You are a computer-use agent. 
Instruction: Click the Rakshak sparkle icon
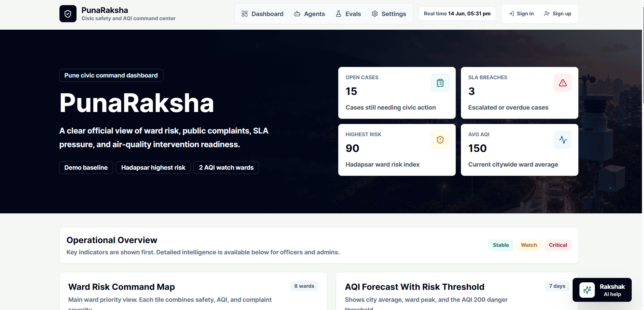coord(587,290)
